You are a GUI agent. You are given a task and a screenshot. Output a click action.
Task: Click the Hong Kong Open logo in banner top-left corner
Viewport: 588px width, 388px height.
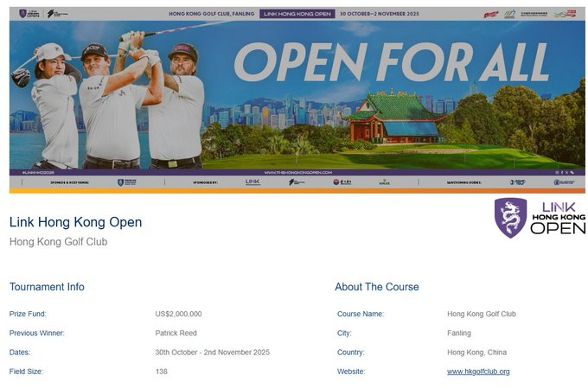pyautogui.click(x=29, y=14)
